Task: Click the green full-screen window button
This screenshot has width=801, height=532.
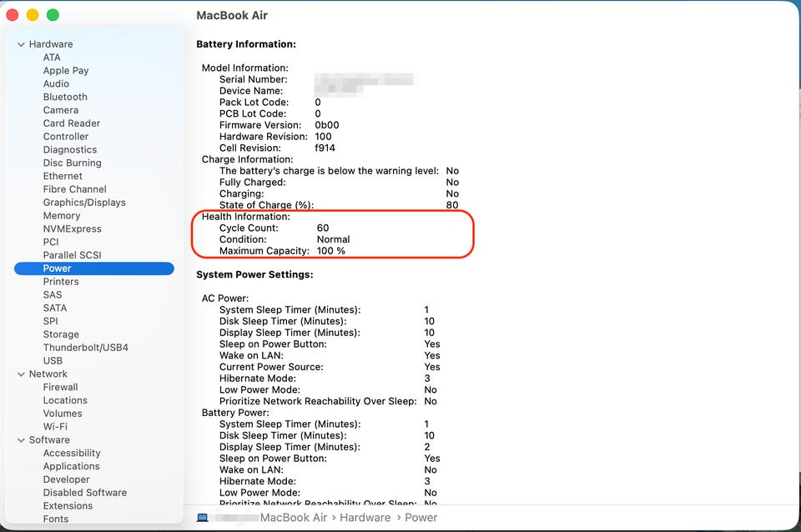Action: pyautogui.click(x=53, y=15)
